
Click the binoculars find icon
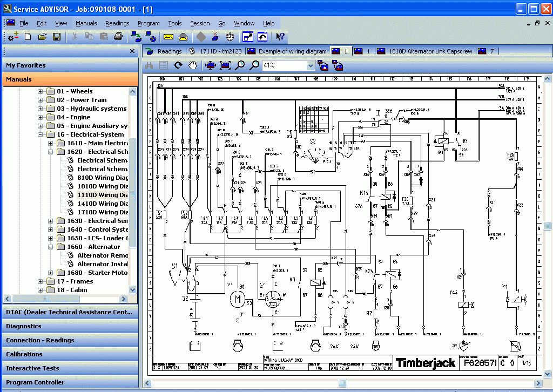(149, 65)
